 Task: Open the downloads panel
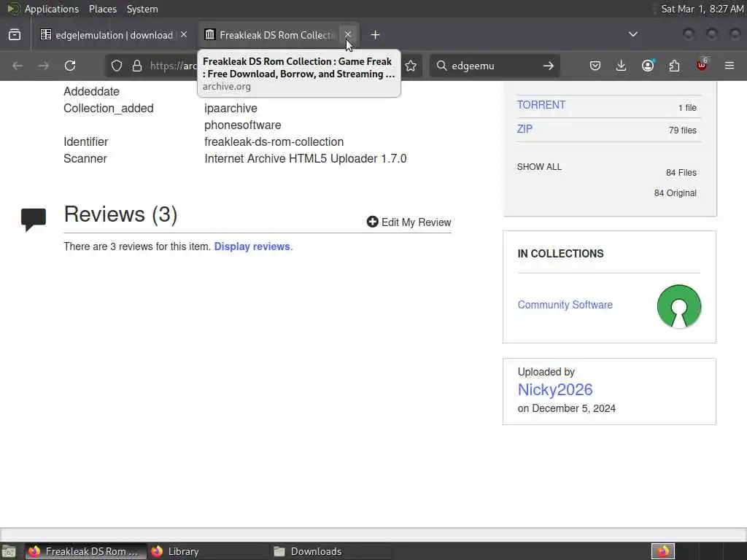pyautogui.click(x=622, y=66)
